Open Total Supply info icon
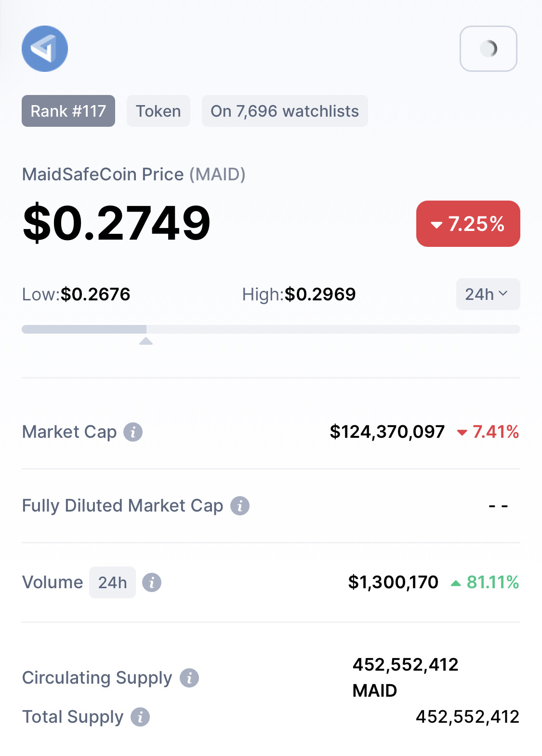Screen dimensions: 542x756 pyautogui.click(x=140, y=717)
